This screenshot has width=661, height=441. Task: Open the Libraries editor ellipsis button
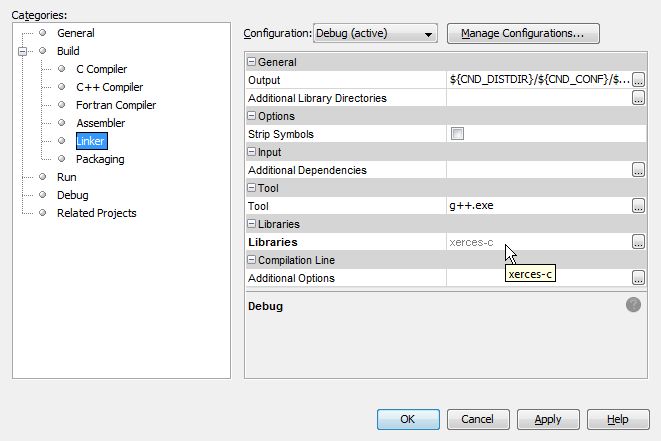pos(638,242)
